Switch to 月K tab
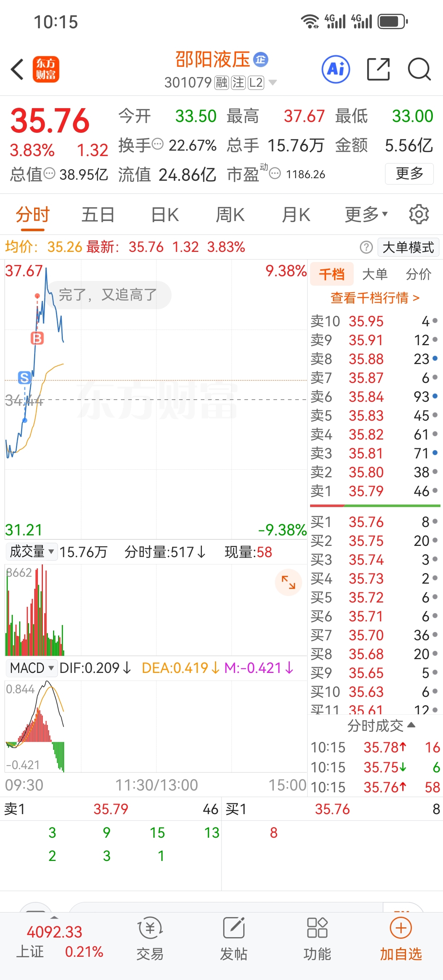 click(296, 215)
